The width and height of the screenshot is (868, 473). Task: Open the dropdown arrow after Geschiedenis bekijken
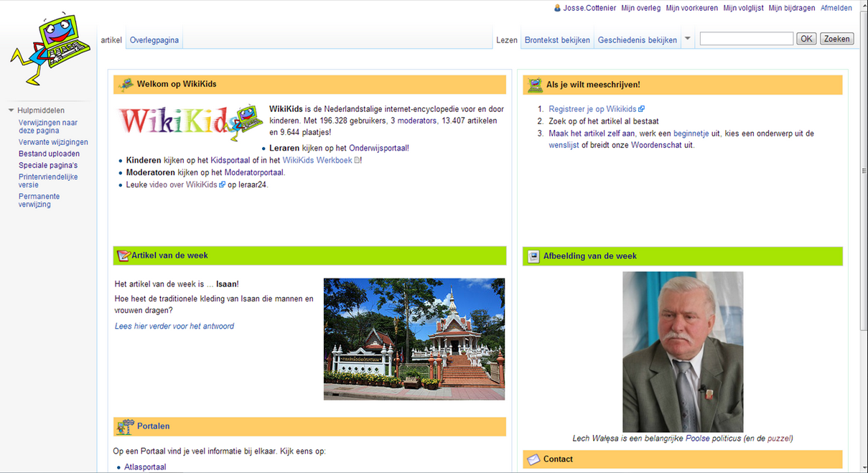tap(687, 39)
